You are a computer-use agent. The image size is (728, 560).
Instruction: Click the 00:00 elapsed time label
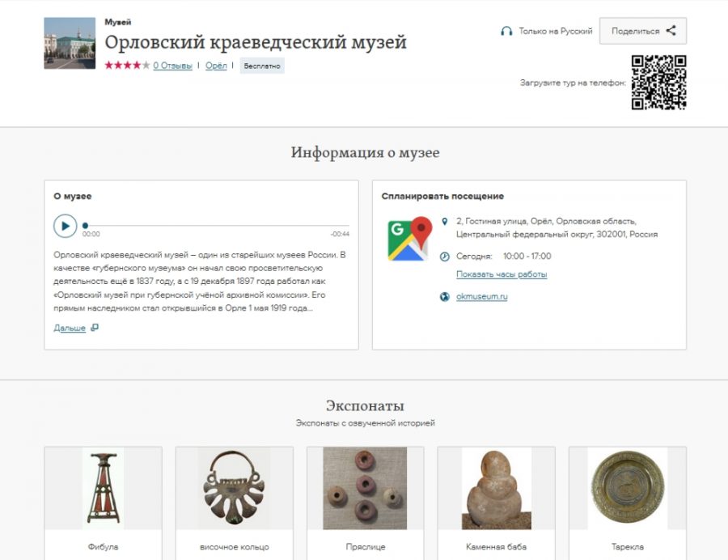click(91, 234)
